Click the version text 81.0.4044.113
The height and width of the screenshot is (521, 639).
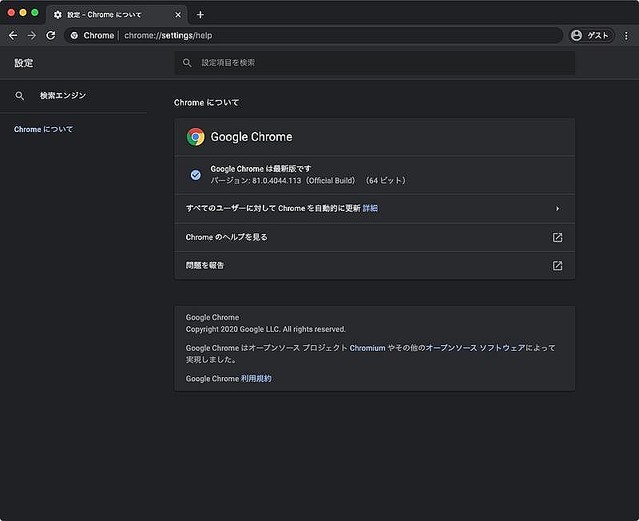coord(276,181)
